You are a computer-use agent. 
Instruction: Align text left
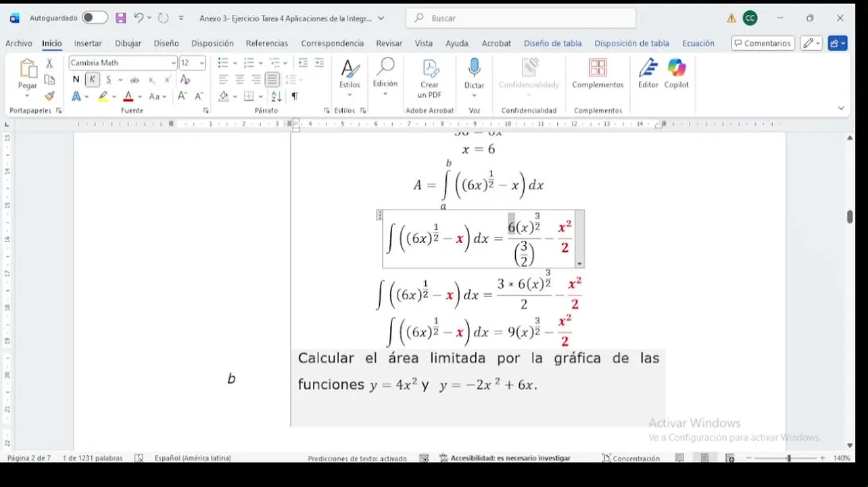224,80
